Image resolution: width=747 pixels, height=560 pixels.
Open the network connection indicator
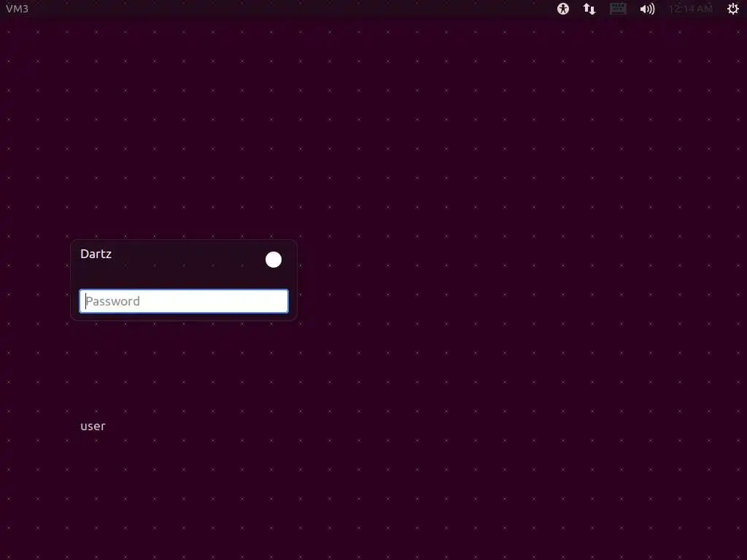pos(589,9)
